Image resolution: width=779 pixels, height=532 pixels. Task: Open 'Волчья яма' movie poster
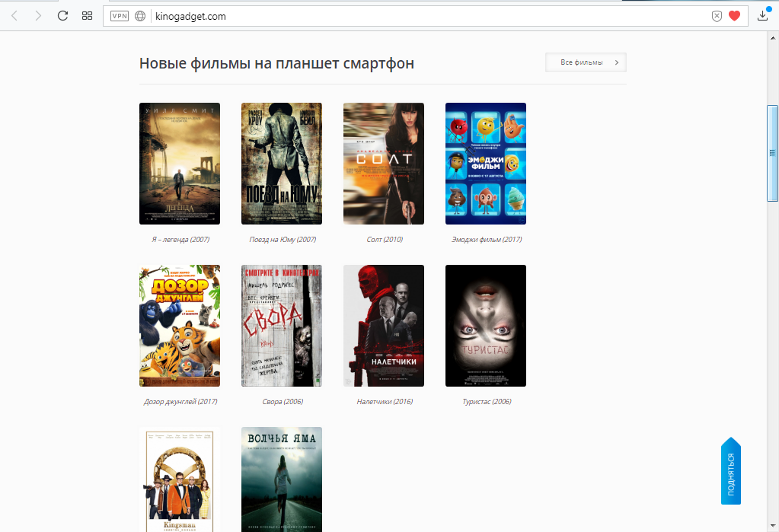click(x=282, y=479)
